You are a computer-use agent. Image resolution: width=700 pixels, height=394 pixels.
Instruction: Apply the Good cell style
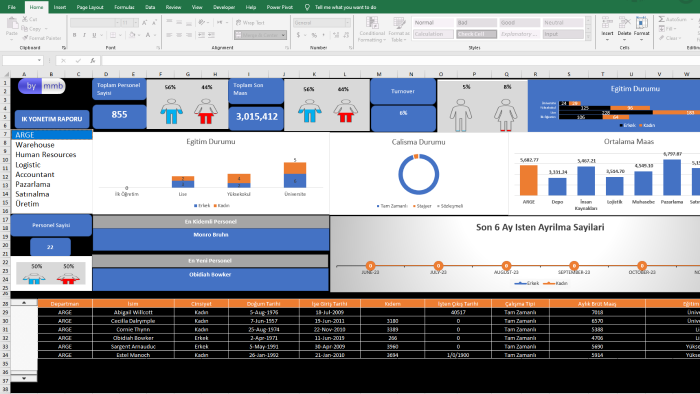[519, 22]
